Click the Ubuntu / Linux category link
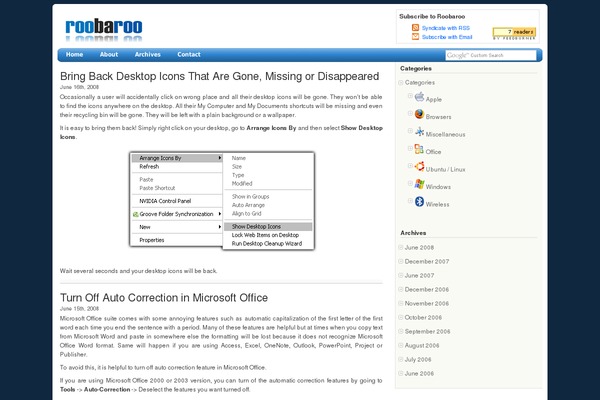 coord(445,169)
